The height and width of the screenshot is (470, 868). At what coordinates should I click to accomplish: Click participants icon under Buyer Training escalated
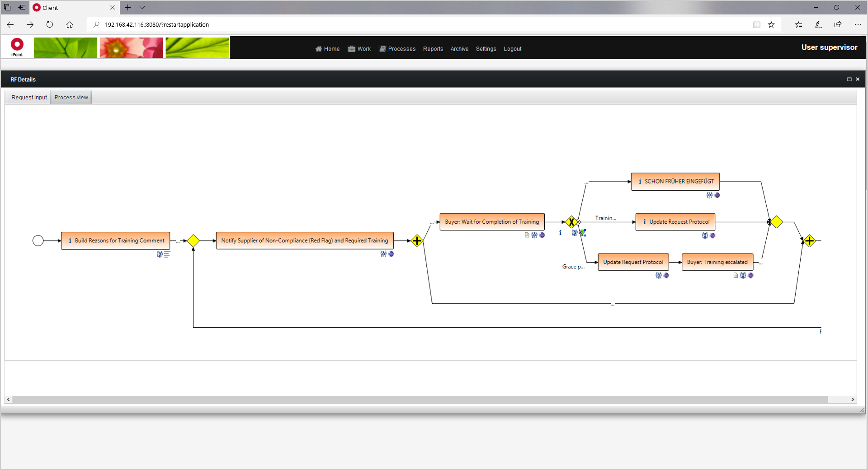743,275
